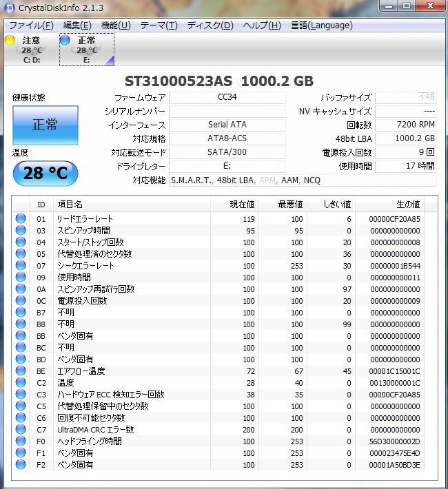The height and width of the screenshot is (489, 448).
Task: Click the 生の値 column header
Action: click(389, 205)
